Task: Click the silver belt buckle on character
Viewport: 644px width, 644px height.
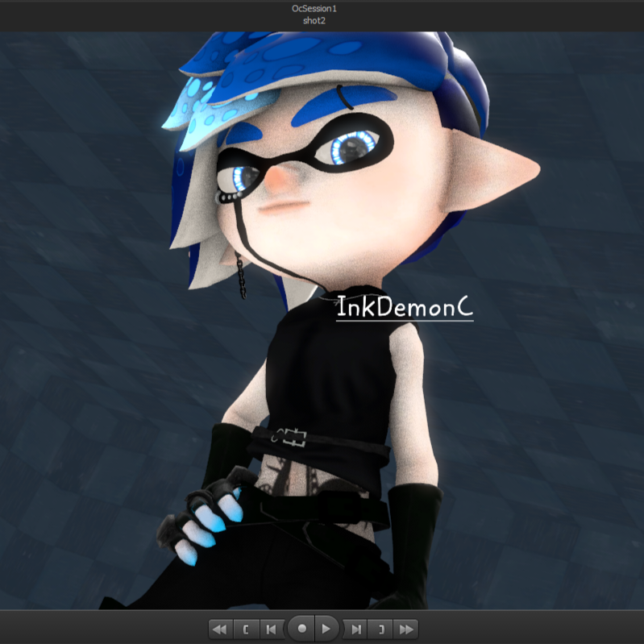Action: 289,438
